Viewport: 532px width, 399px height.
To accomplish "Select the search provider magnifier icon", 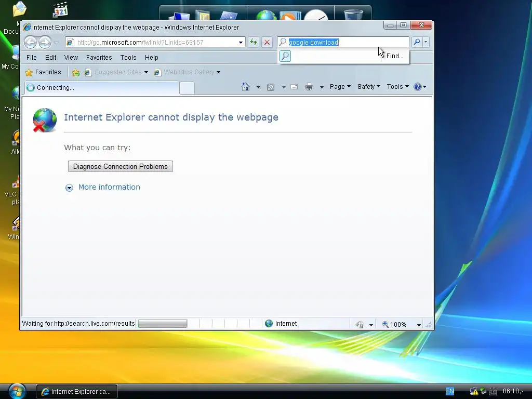I will (x=285, y=56).
